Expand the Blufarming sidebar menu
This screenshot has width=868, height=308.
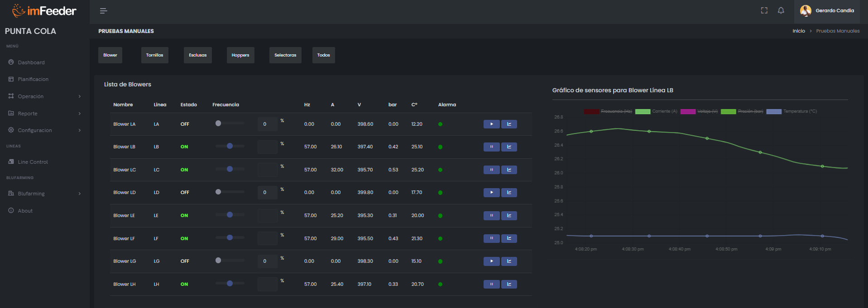point(44,194)
